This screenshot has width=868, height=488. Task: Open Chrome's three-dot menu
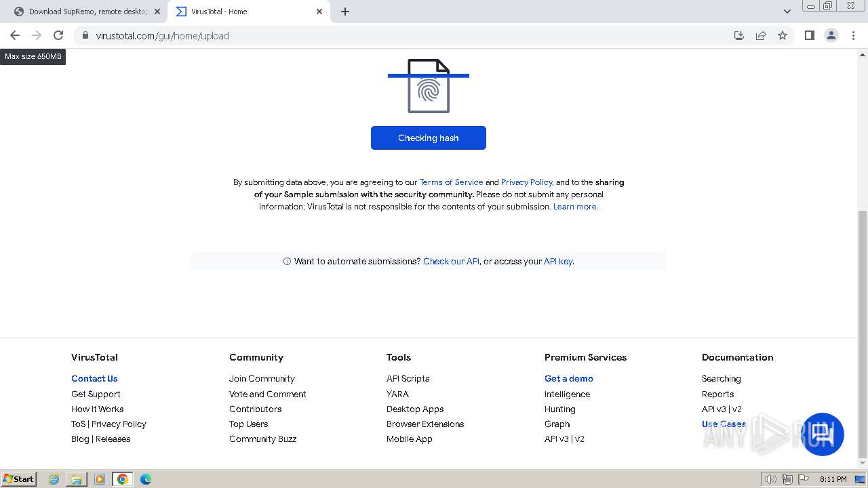click(853, 35)
